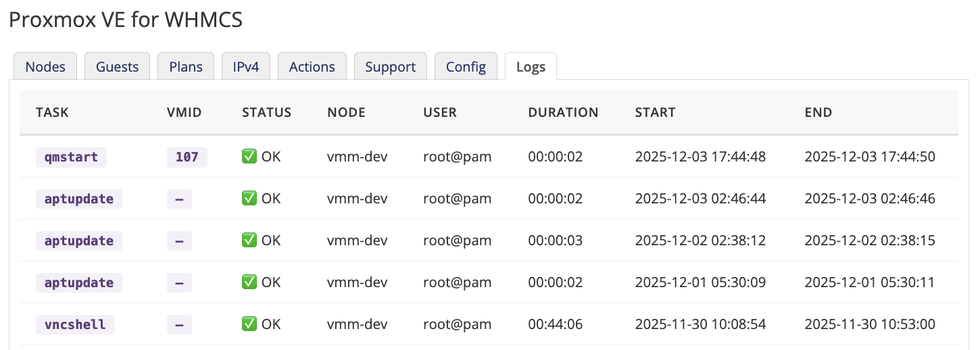Switch to the Support tab
Image resolution: width=980 pixels, height=350 pixels.
[390, 67]
